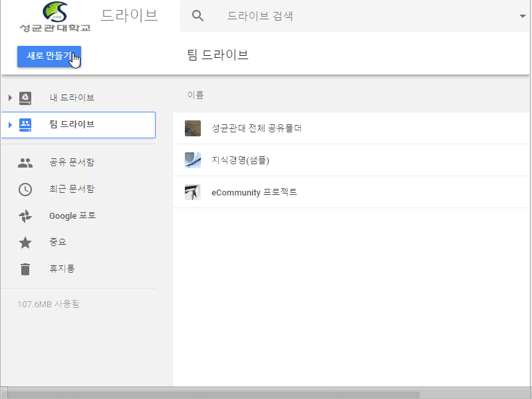Click 107.6MB 사용됨 storage text
532x399 pixels.
[x=48, y=304]
